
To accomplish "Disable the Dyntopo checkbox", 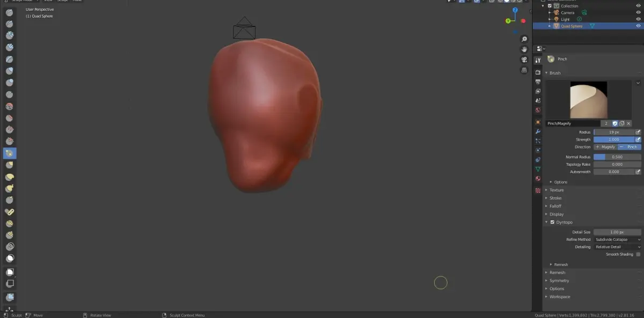I will pos(552,222).
